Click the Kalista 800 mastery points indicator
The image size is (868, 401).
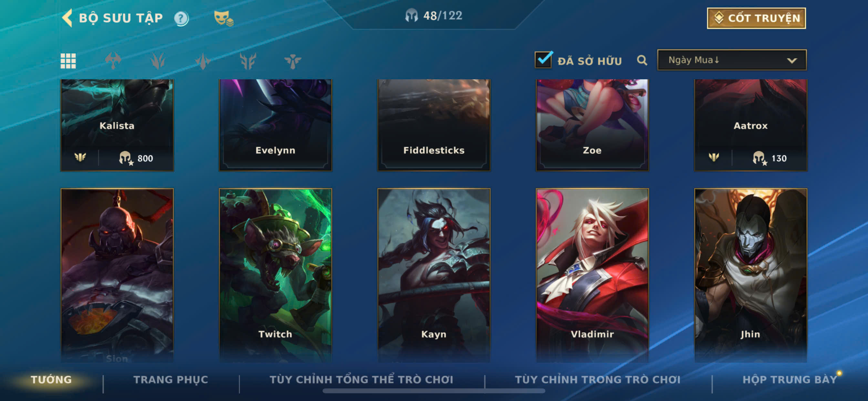(136, 158)
